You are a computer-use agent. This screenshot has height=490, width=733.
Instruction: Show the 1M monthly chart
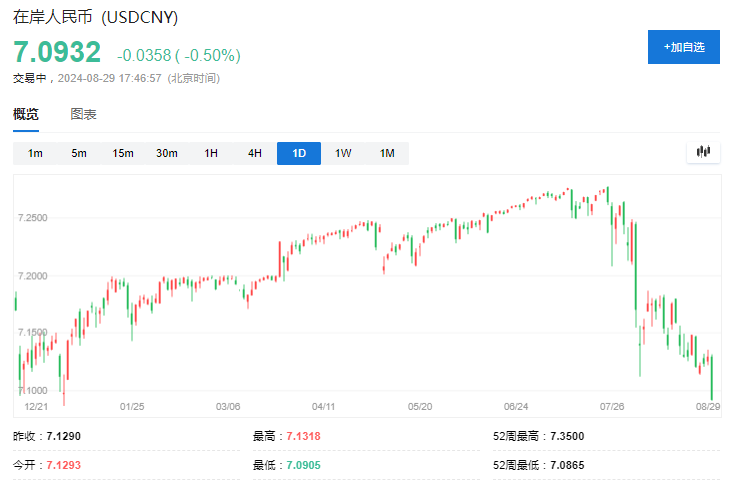[x=387, y=153]
